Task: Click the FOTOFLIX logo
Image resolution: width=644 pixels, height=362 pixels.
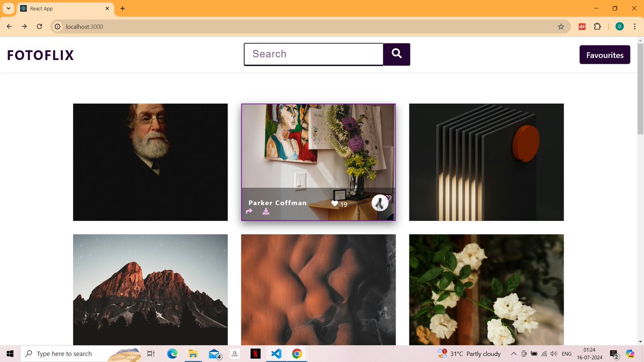Action: point(40,55)
